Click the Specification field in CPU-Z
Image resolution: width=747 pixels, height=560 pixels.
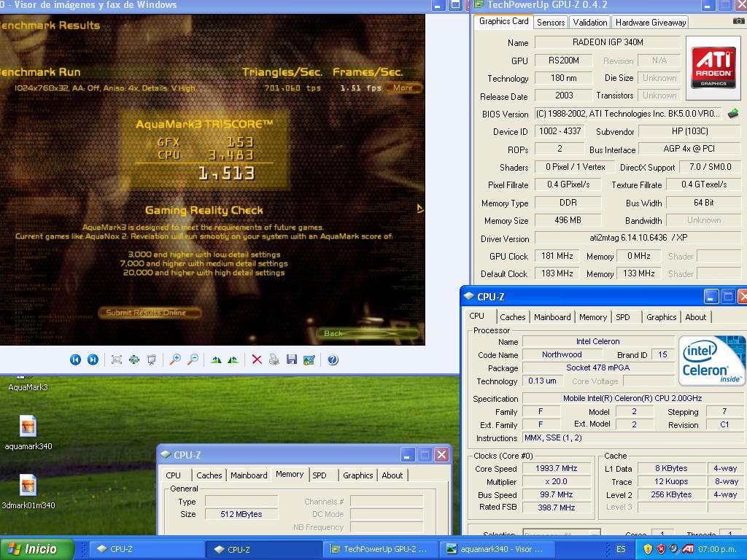pos(632,398)
